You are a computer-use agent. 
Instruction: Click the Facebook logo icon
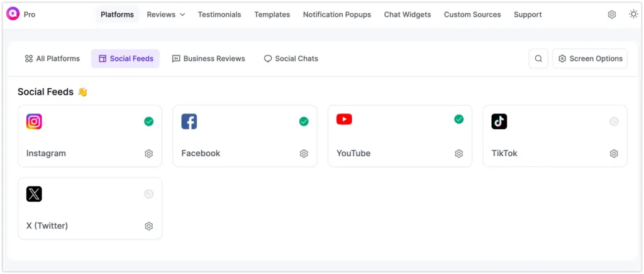click(189, 122)
